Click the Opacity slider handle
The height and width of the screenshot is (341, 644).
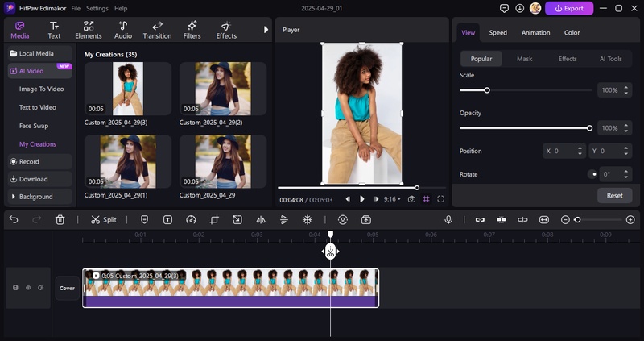pos(589,128)
